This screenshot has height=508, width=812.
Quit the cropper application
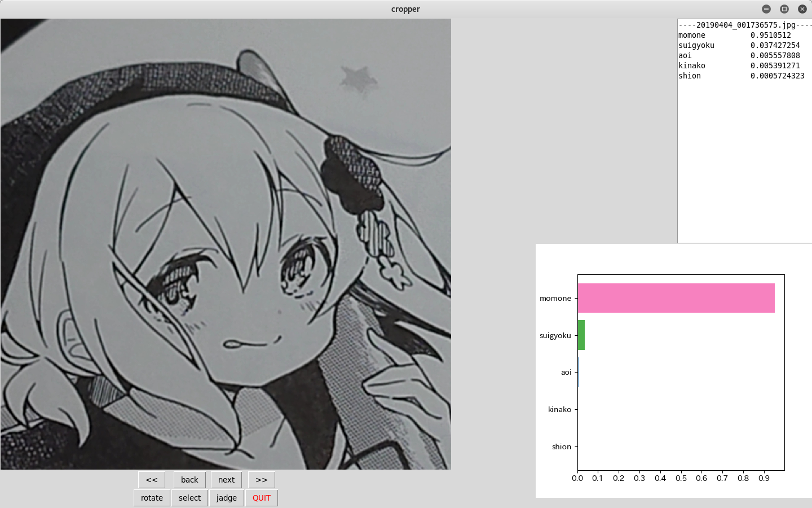262,498
